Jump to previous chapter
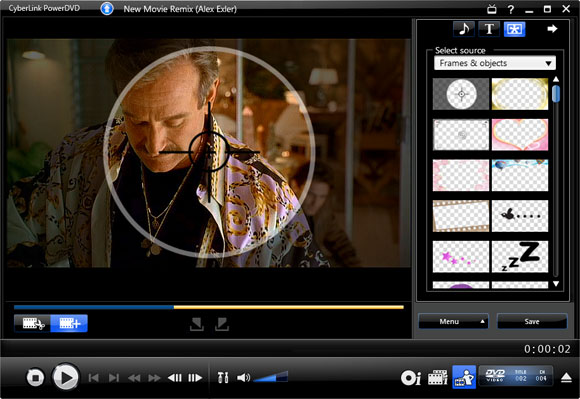Viewport: 580px width, 399px height. coord(94,378)
